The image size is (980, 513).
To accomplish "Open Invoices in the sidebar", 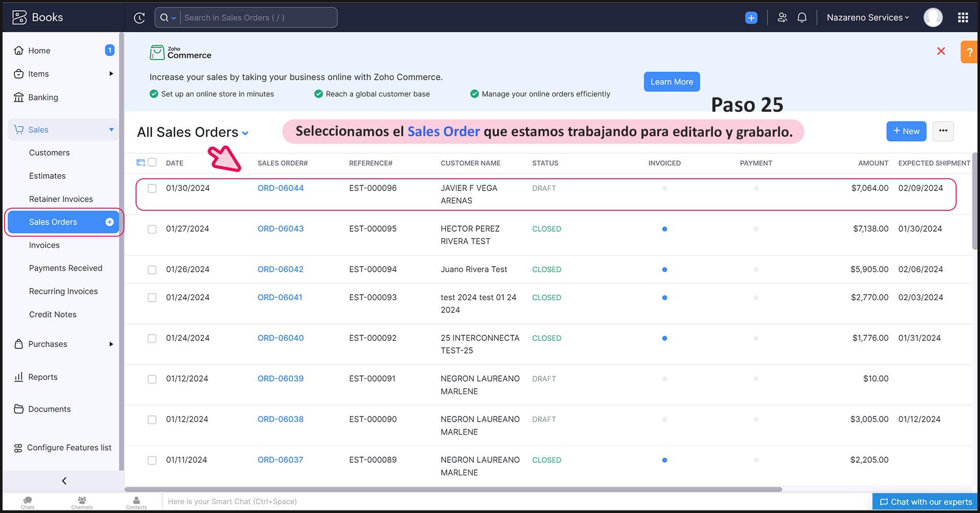I will click(x=44, y=245).
